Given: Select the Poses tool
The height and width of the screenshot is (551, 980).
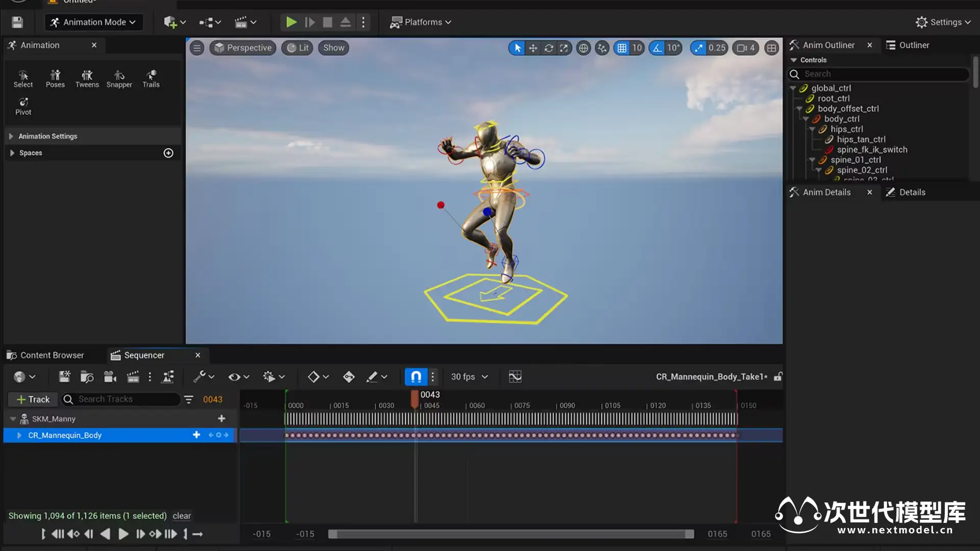Looking at the screenshot, I should [x=55, y=79].
